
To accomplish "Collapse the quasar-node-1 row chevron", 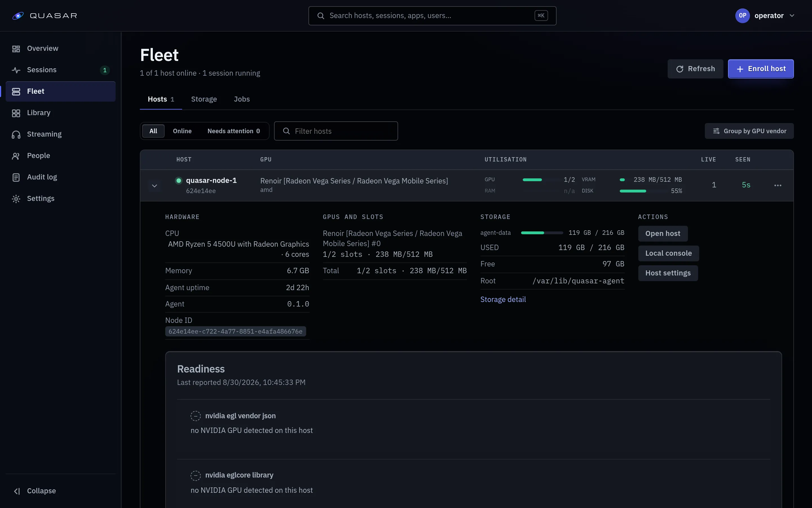I will tap(154, 186).
